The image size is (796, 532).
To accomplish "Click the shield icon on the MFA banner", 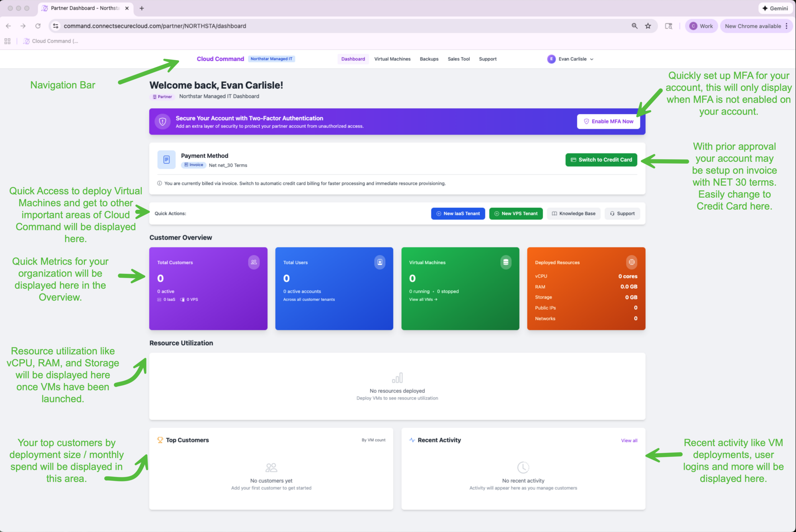I will point(162,122).
